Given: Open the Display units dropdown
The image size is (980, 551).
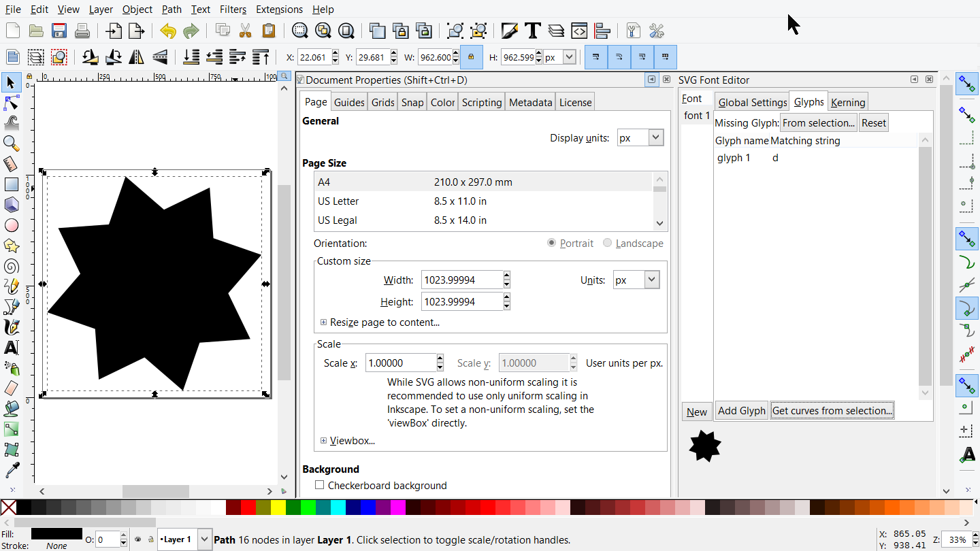Looking at the screenshot, I should coord(640,137).
